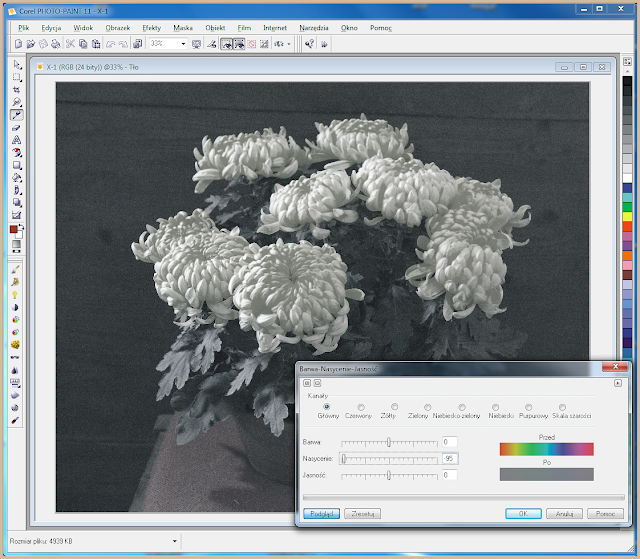The image size is (640, 559).
Task: Select the Czerwony channel radio button
Action: (x=361, y=407)
